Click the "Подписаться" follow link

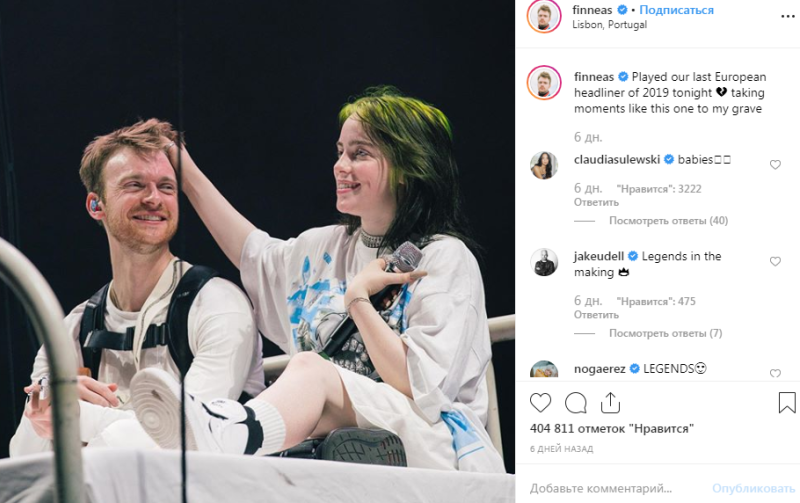click(x=677, y=10)
